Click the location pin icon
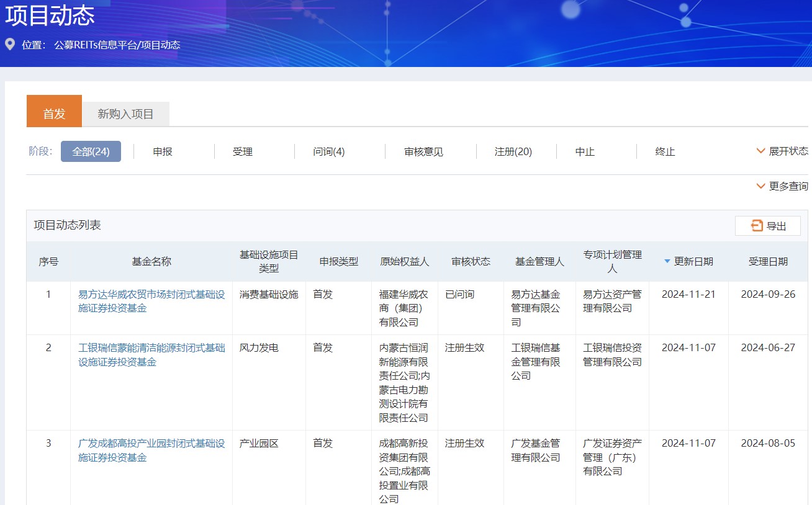The height and width of the screenshot is (505, 812). [x=10, y=45]
